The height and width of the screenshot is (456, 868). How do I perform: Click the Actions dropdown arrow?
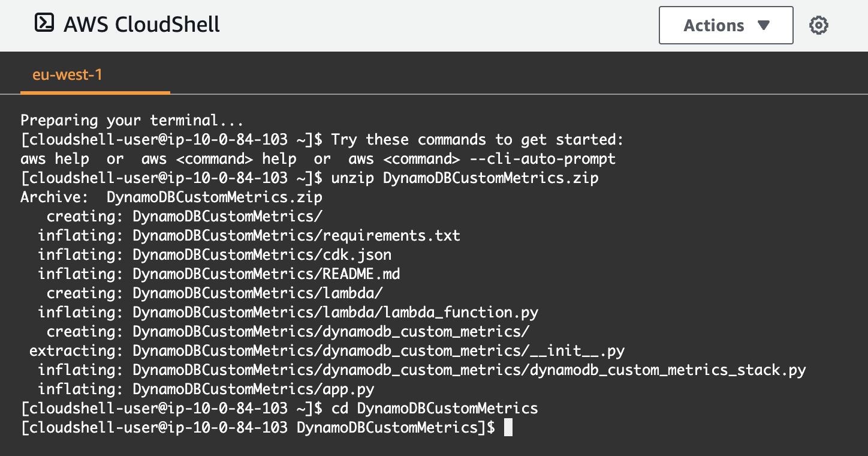[x=764, y=25]
